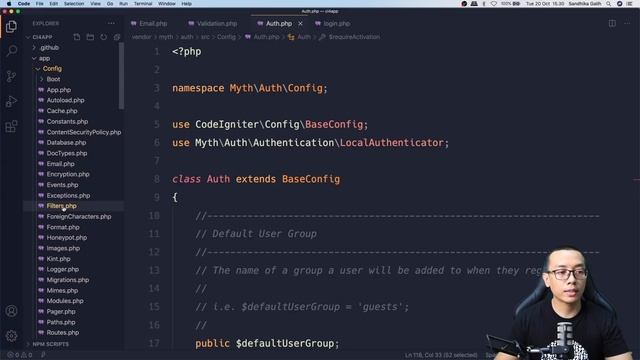Click the Ln, Col position in status bar

441,355
